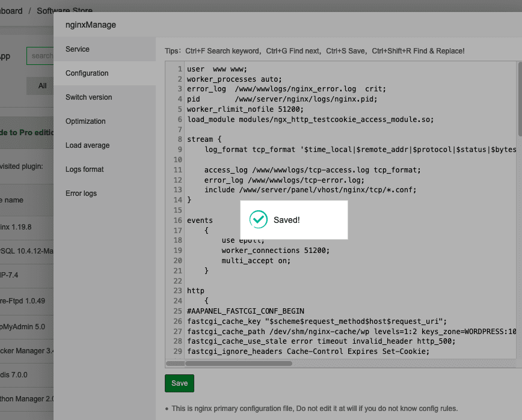The height and width of the screenshot is (420, 522).
Task: View the Load average tab
Action: click(x=88, y=145)
